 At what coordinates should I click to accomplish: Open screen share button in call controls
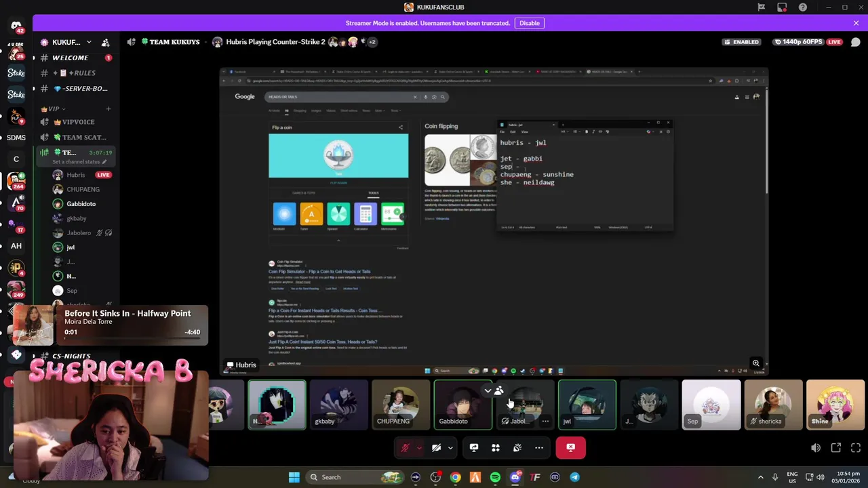point(474,447)
